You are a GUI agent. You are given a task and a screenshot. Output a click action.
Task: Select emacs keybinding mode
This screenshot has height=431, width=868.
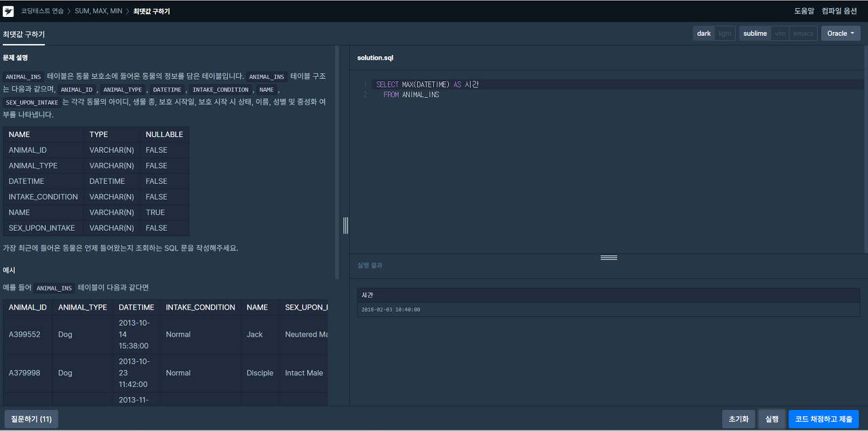(803, 33)
